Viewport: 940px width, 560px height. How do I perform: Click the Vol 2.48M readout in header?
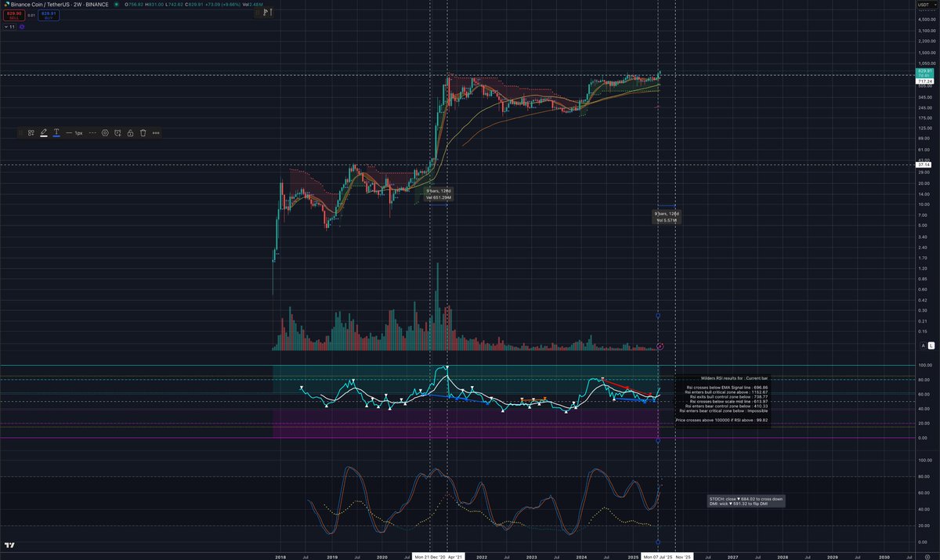pyautogui.click(x=252, y=5)
